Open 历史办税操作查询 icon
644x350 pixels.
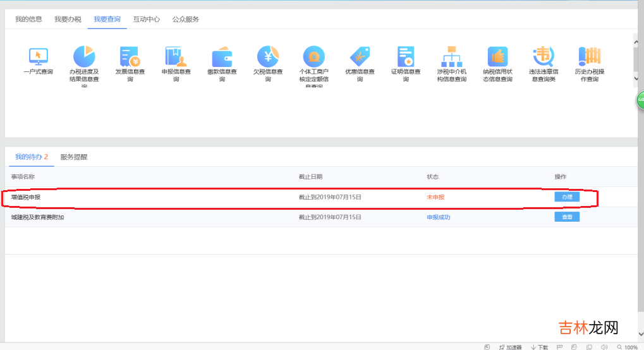[589, 57]
